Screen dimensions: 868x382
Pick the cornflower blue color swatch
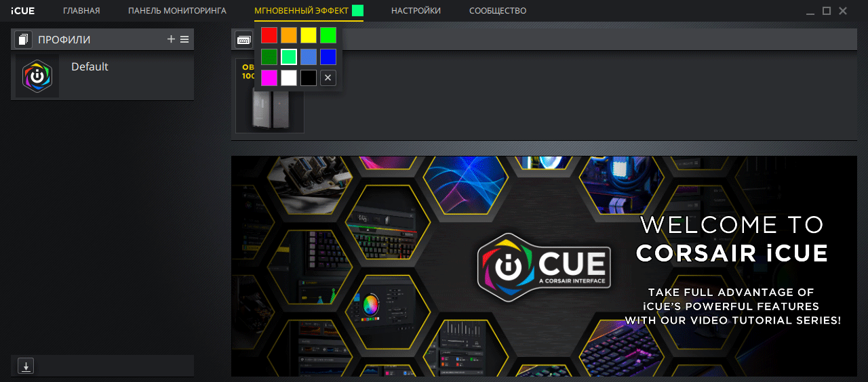[309, 57]
